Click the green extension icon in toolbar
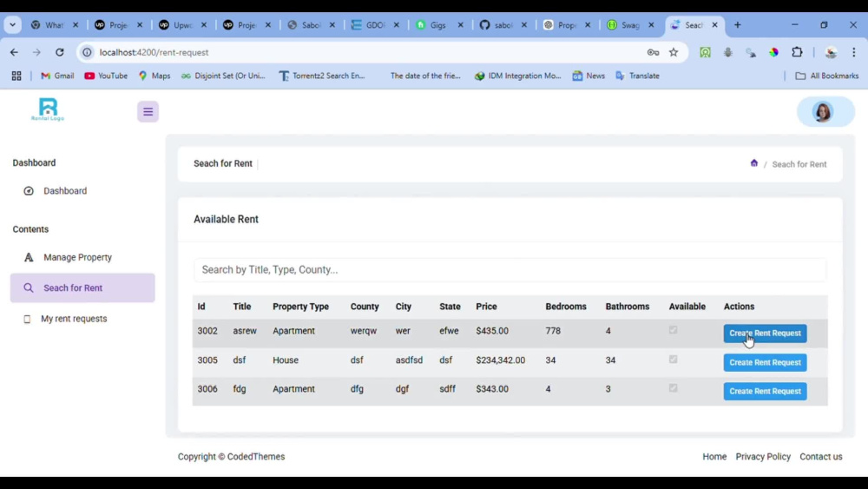 [x=705, y=52]
